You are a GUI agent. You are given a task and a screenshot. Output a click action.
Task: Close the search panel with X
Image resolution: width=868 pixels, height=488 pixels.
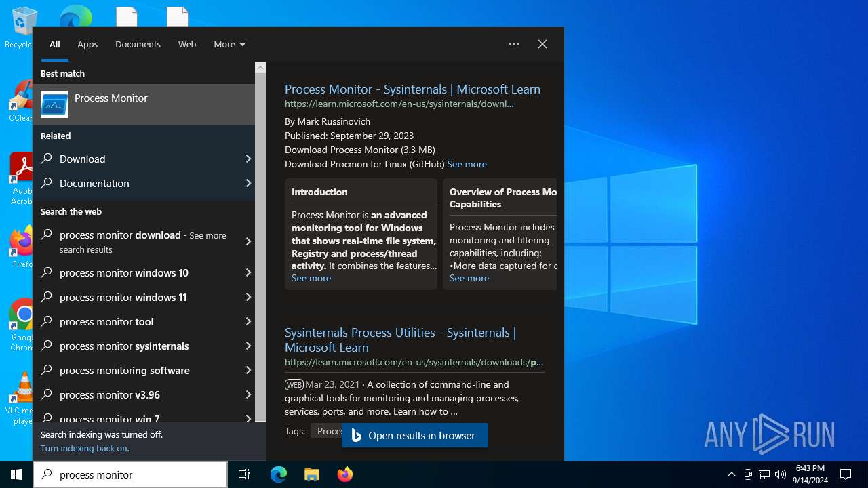[542, 44]
